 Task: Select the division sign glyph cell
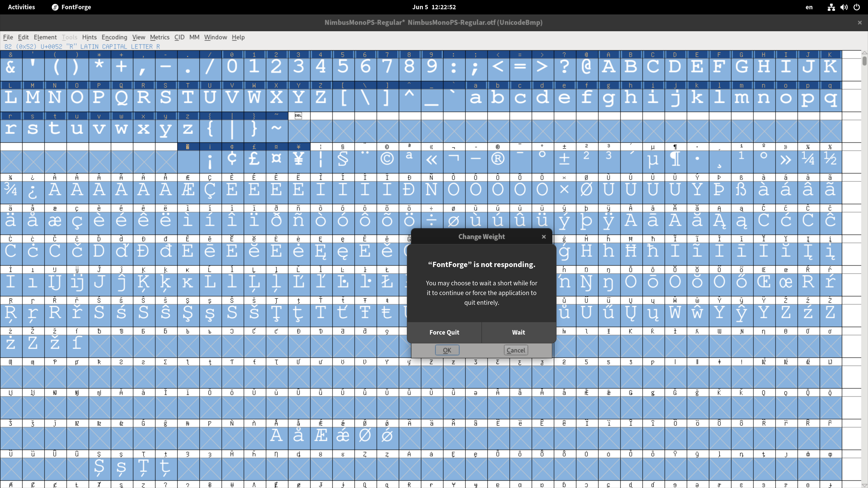pos(431,220)
